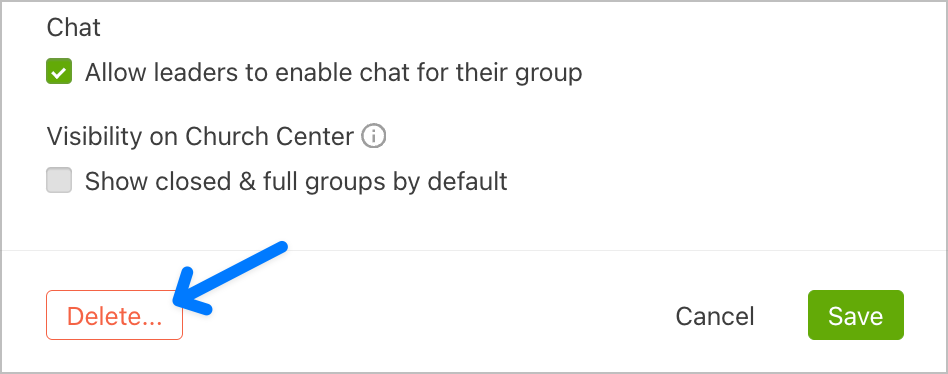Screen dimensions: 948x374
Task: Start deleting this group type
Action: pos(114,315)
